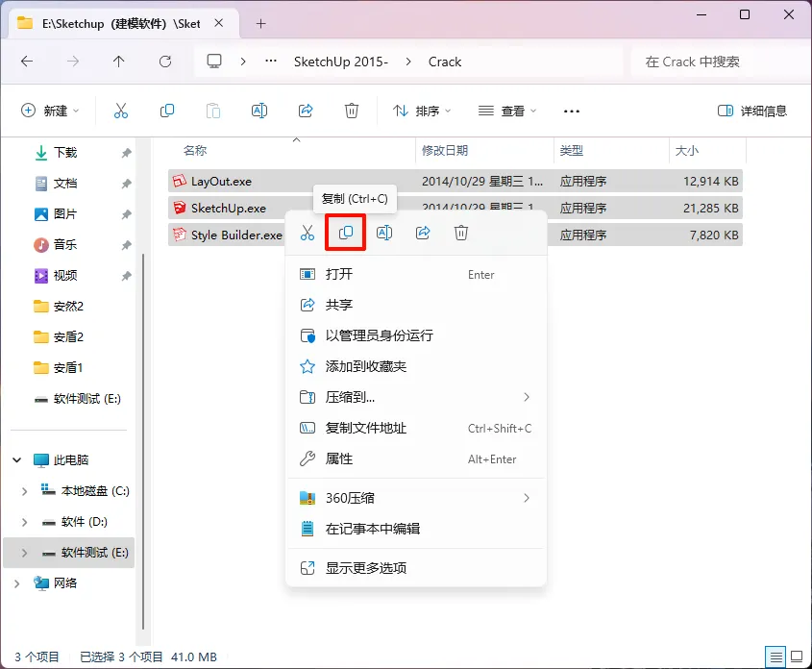Image resolution: width=812 pixels, height=669 pixels.
Task: Click the Copy icon in the top toolbar
Action: [x=167, y=111]
